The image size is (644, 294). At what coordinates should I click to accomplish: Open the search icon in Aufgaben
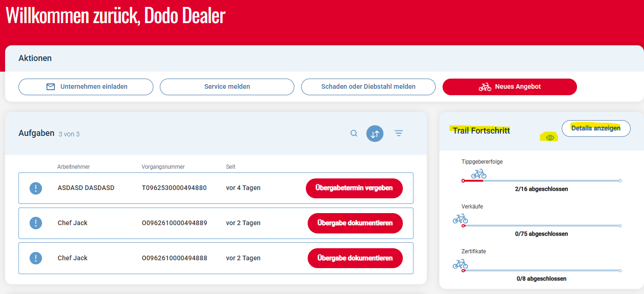click(354, 134)
